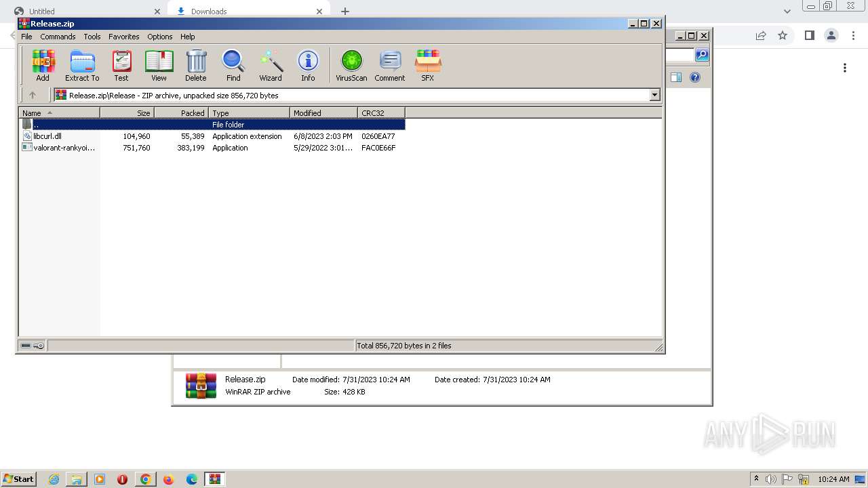The image size is (868, 488).
Task: Sort by the Type column header
Action: [249, 113]
